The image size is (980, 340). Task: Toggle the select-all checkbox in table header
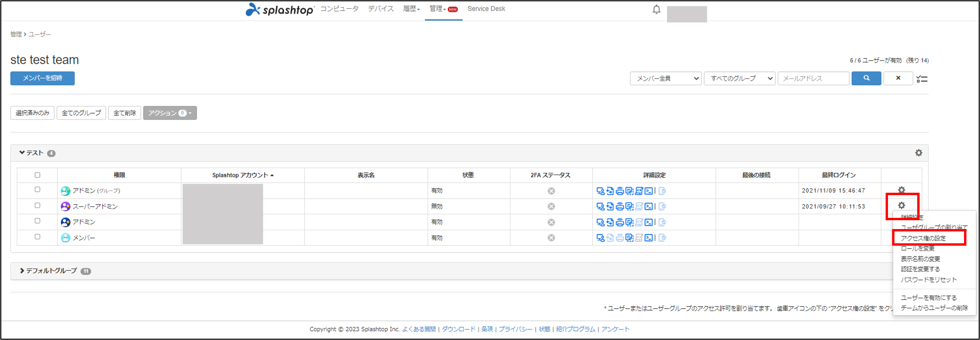click(x=37, y=175)
